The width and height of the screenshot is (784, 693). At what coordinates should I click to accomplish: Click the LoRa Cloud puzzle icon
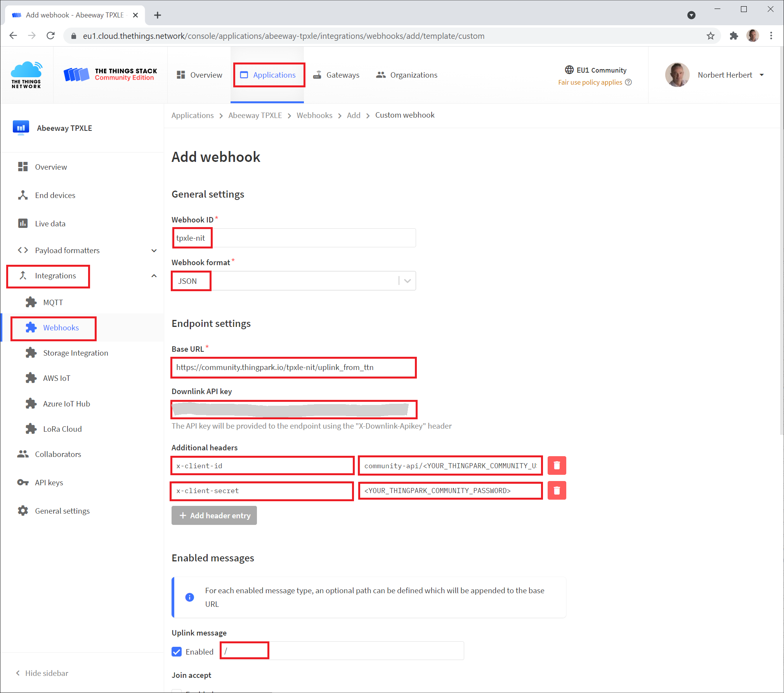point(31,429)
